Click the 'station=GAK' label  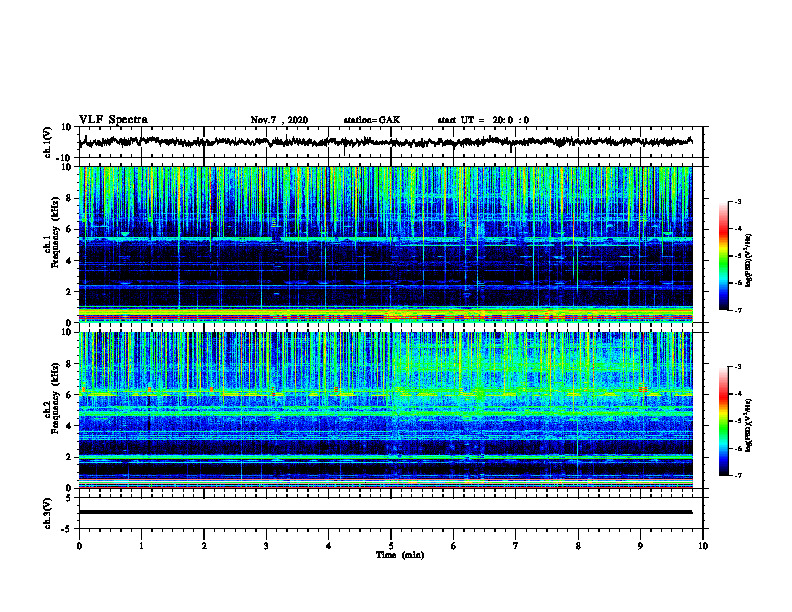coord(372,120)
